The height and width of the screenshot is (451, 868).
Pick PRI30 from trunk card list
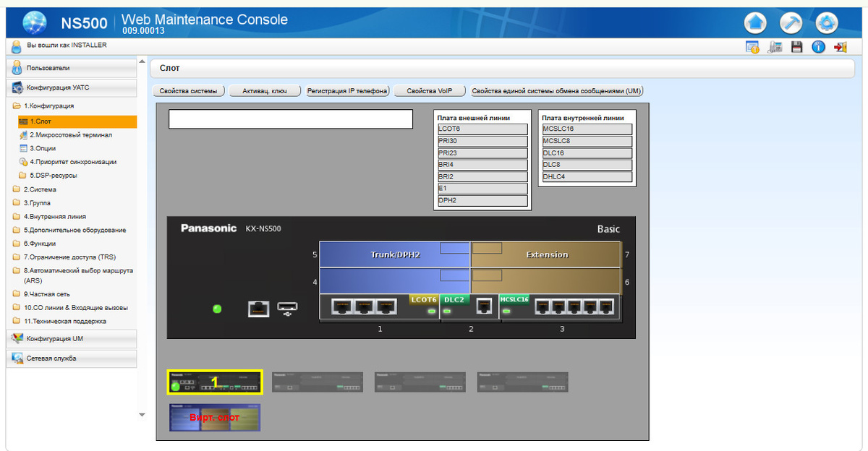pyautogui.click(x=482, y=141)
